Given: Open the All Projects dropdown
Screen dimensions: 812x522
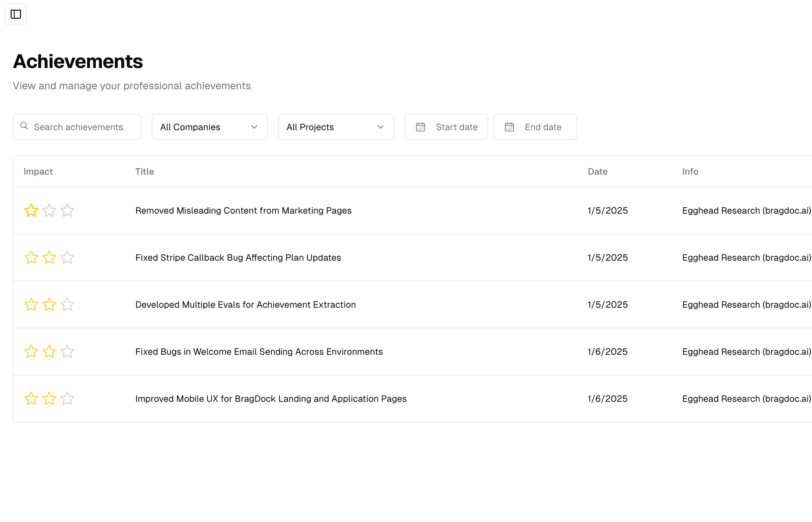Looking at the screenshot, I should point(335,127).
